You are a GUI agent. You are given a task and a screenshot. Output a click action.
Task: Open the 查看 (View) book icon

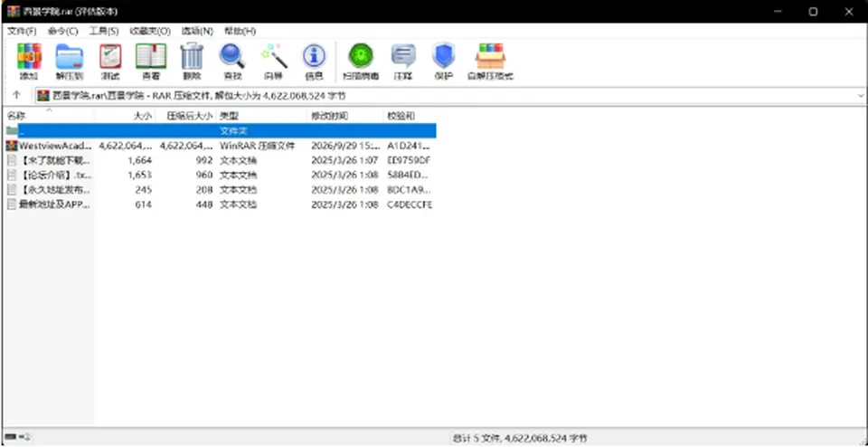coord(151,56)
